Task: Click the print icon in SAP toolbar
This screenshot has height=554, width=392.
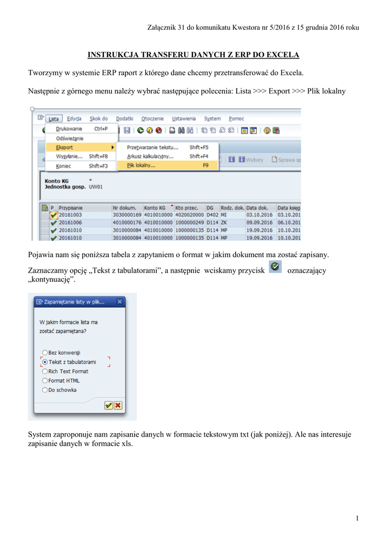Action: pyautogui.click(x=171, y=130)
